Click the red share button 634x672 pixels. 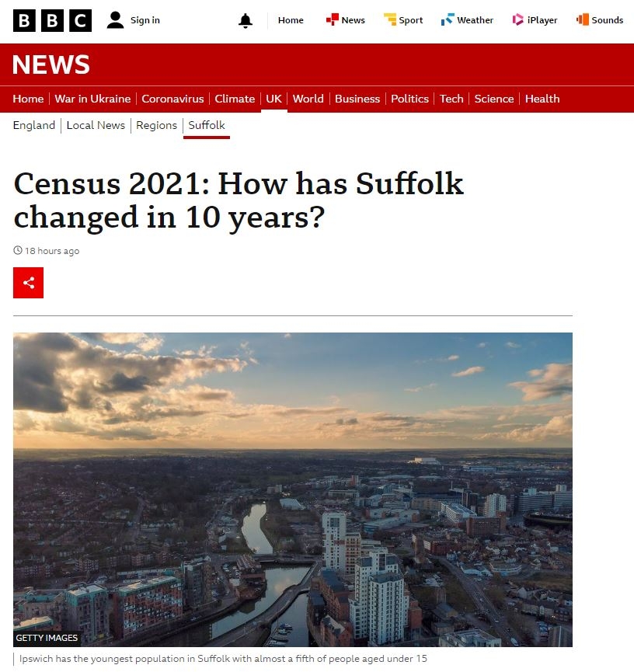click(28, 283)
